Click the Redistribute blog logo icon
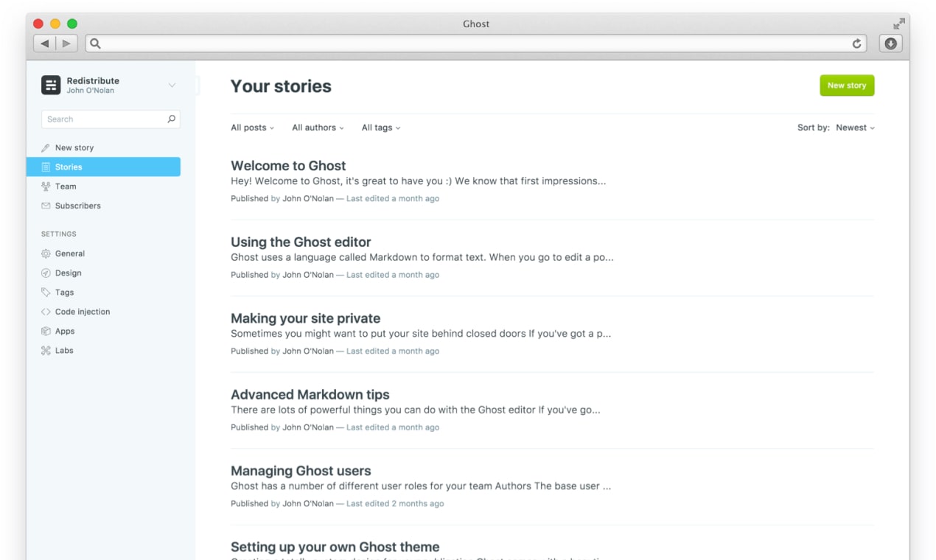 [x=51, y=85]
